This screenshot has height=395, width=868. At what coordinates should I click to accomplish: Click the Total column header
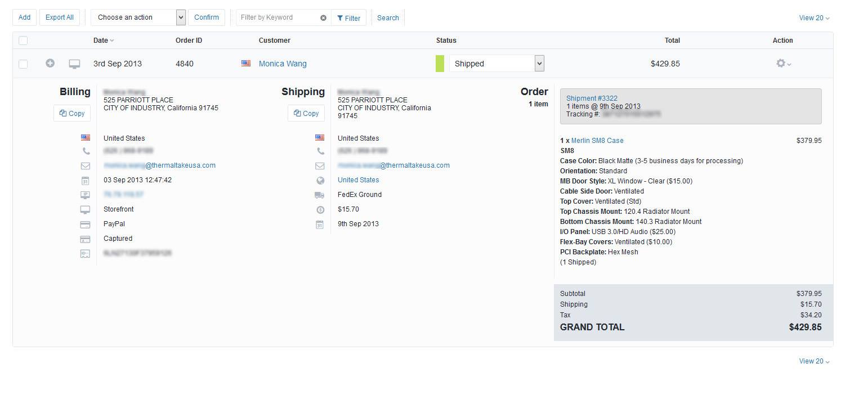[672, 41]
